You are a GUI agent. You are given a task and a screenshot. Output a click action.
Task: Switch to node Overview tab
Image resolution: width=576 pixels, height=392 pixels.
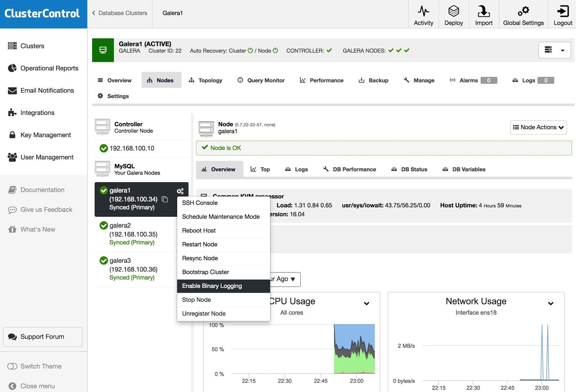click(219, 169)
